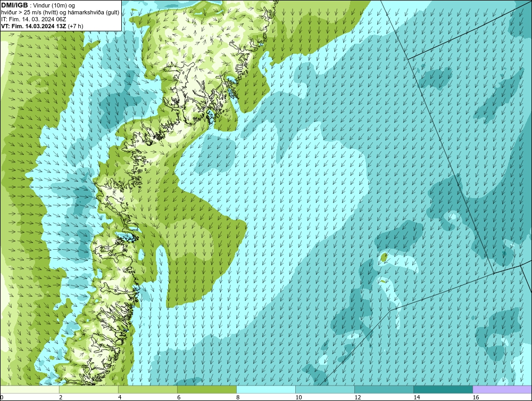Viewport: 532px width, 401px height.
Task: Click the legend scale label "4"
Action: click(120, 397)
